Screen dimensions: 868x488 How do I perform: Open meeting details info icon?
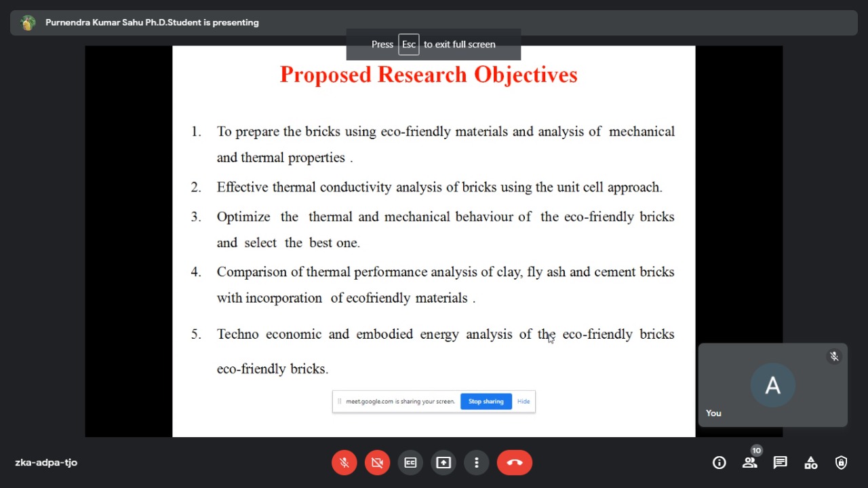(719, 462)
